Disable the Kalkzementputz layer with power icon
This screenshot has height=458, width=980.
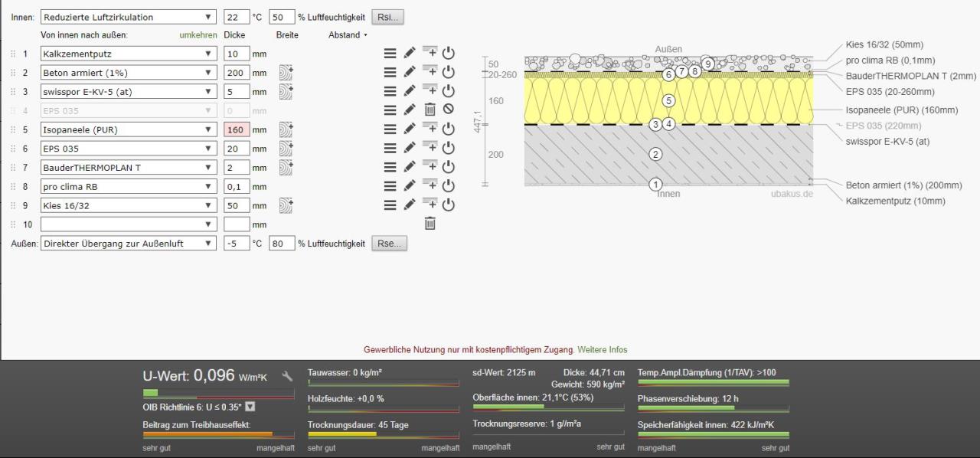tap(449, 53)
